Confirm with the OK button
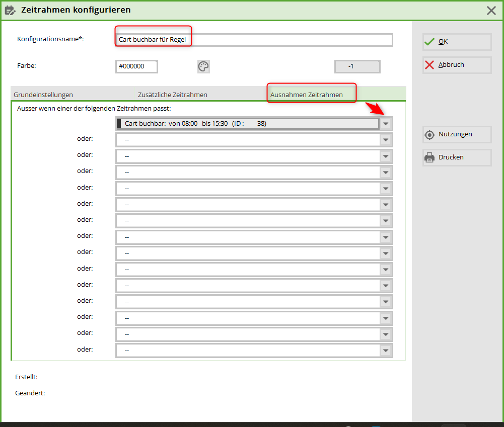 point(457,42)
